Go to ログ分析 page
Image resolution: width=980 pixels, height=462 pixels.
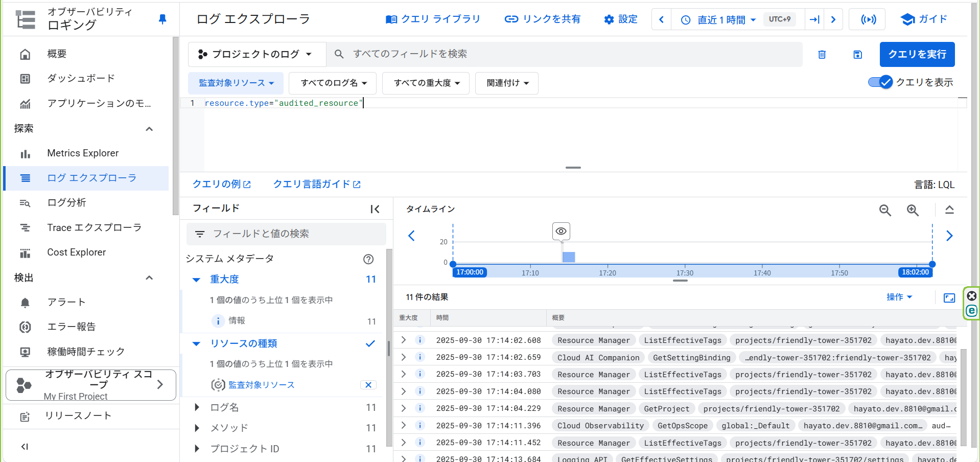click(66, 202)
